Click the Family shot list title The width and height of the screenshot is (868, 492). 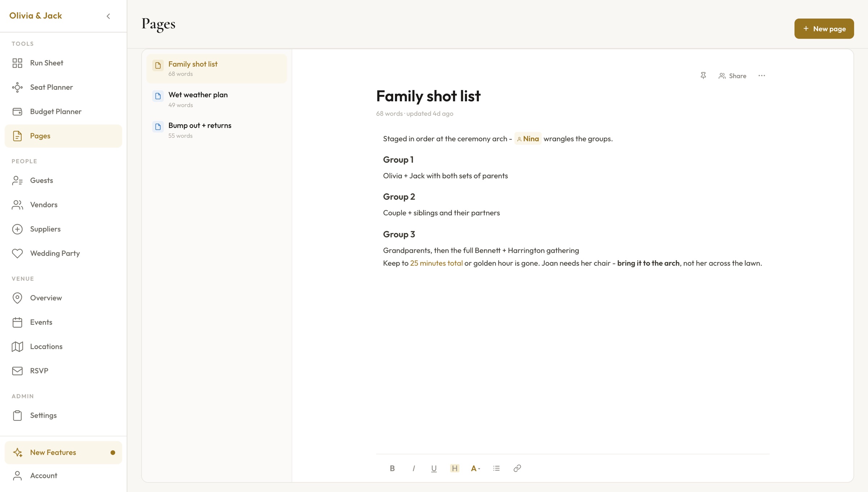coord(428,96)
